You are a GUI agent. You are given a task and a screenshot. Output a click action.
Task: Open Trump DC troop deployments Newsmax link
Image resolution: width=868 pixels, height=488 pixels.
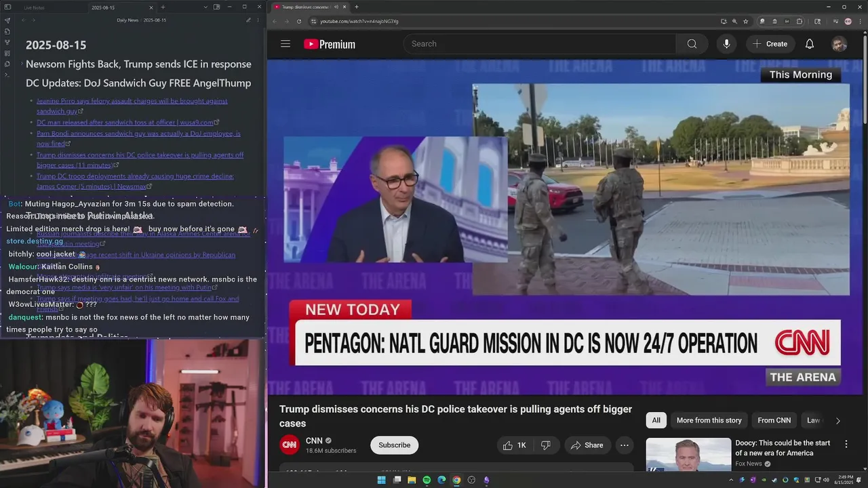point(135,181)
